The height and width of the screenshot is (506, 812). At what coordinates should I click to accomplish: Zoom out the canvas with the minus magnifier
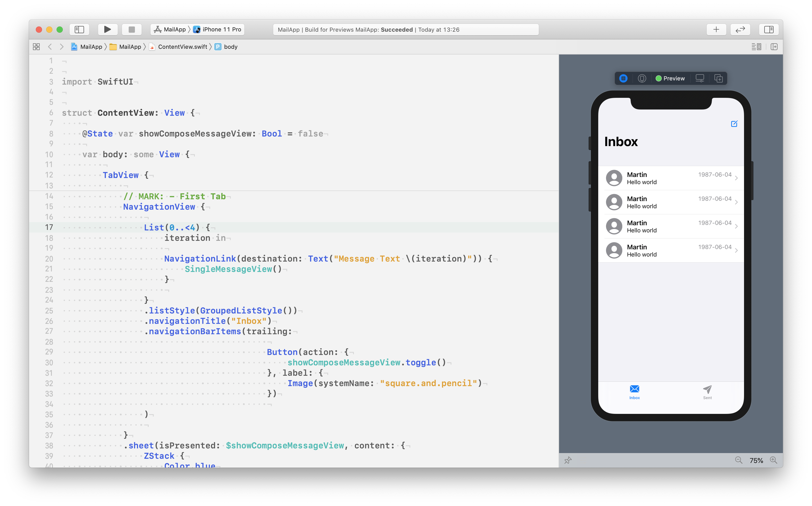coord(738,460)
